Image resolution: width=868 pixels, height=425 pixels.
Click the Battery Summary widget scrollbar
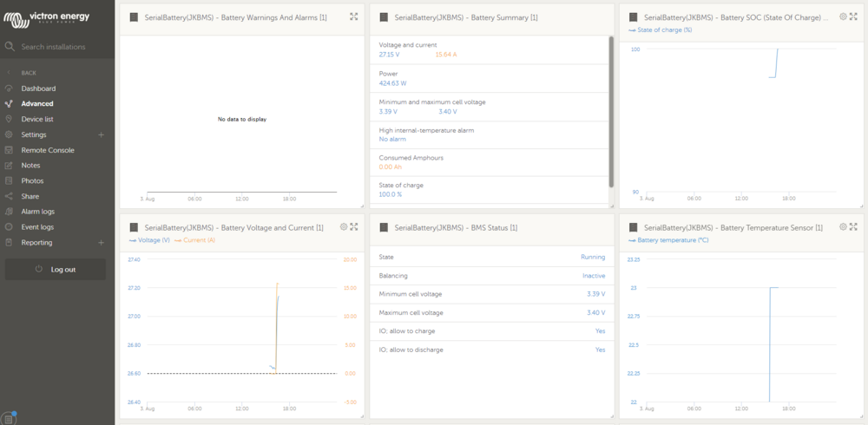[x=611, y=113]
